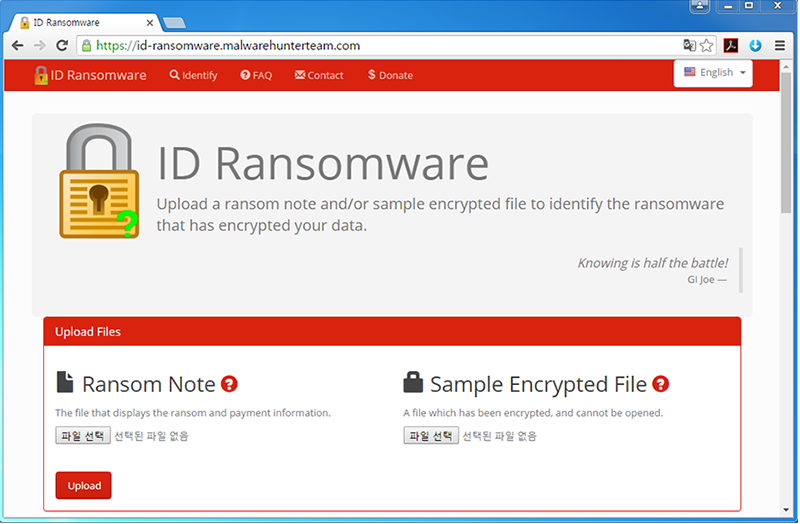
Task: Click 'The file that displays the ransom' description
Action: 193,413
